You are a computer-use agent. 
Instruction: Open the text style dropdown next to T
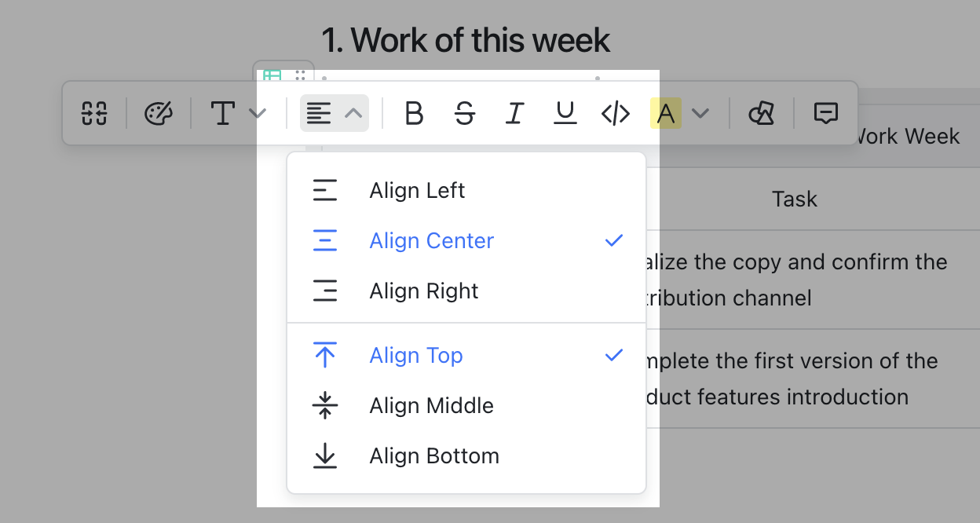pyautogui.click(x=258, y=113)
